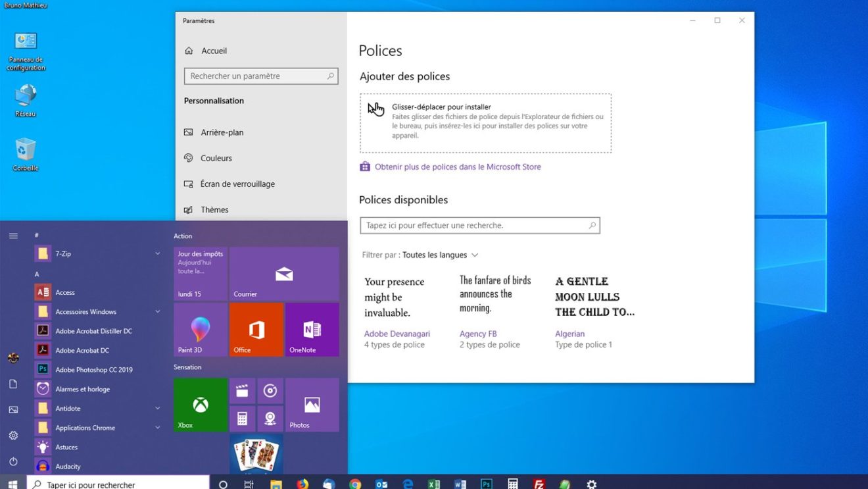Open the Solitaire cards tile
Image resolution: width=868 pixels, height=489 pixels.
click(x=256, y=453)
